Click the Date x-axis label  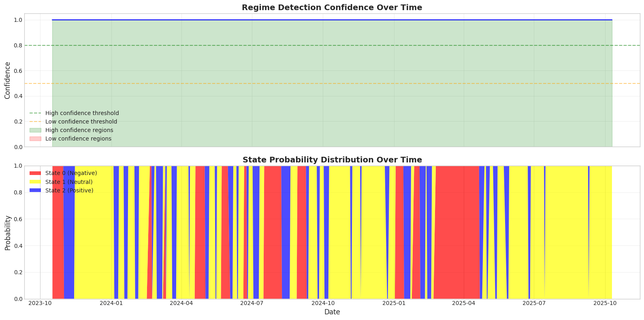pos(332,312)
